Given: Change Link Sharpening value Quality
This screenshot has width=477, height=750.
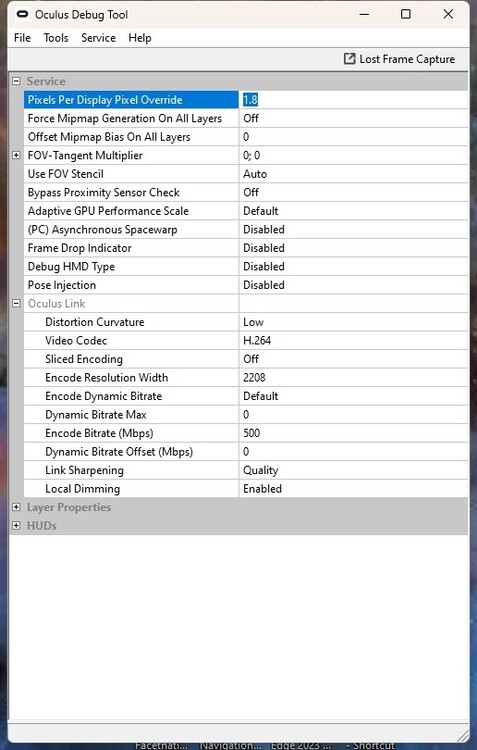Looking at the screenshot, I should click(353, 470).
